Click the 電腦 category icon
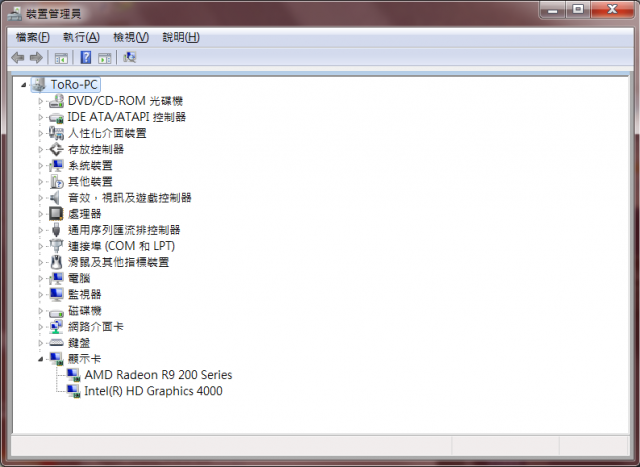 [x=56, y=278]
